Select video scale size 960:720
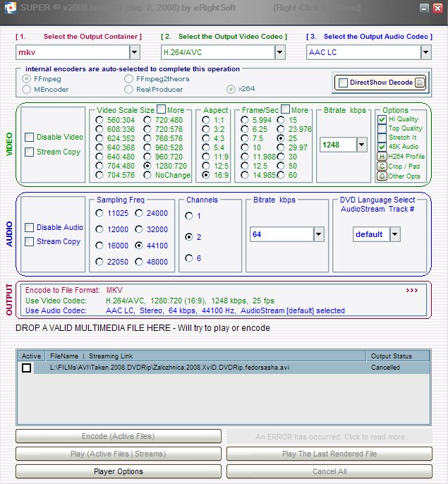Viewport: 448px width, 484px height. point(147,157)
